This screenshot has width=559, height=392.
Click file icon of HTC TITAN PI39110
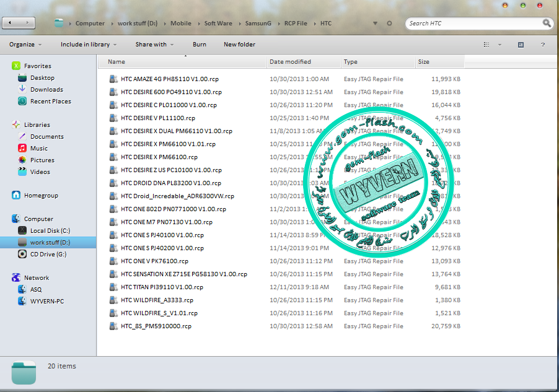[x=113, y=287]
